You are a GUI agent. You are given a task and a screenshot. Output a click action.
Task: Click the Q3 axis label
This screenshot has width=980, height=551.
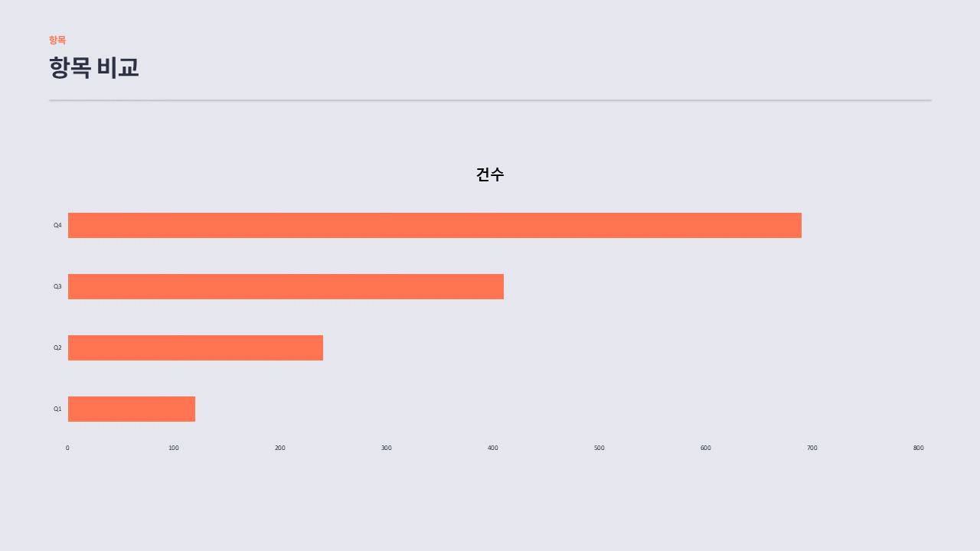[57, 286]
